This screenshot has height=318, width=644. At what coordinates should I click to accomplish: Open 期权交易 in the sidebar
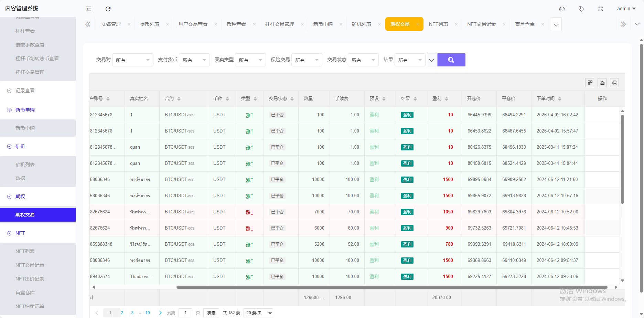click(x=38, y=215)
